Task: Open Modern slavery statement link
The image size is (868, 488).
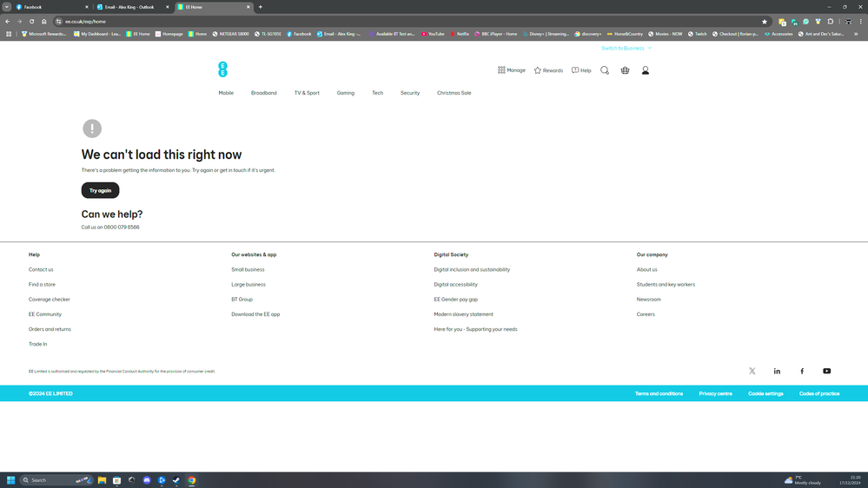Action: [463, 314]
